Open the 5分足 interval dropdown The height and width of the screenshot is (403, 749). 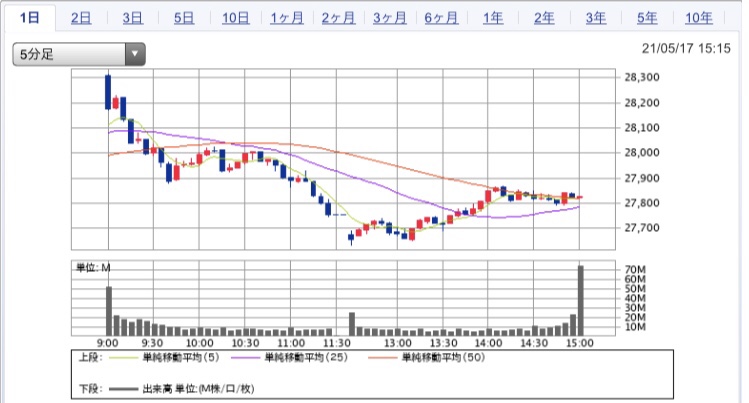click(x=79, y=54)
